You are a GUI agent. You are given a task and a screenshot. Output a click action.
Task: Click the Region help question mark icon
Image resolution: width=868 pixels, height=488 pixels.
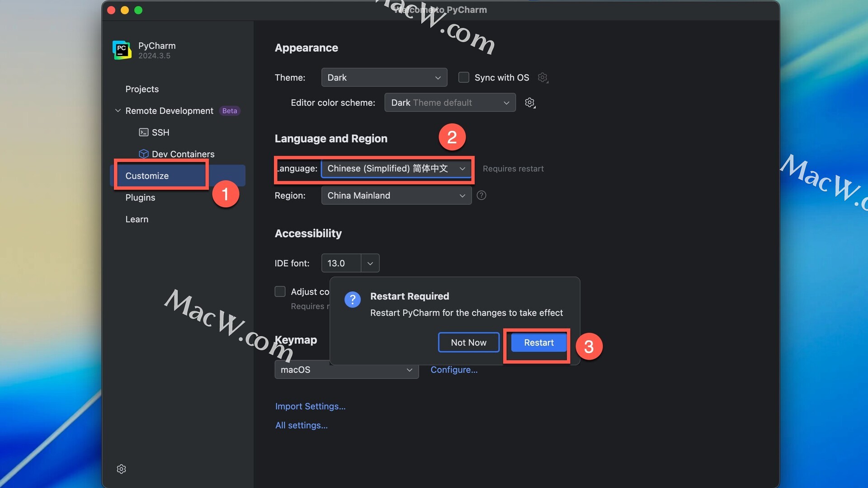click(481, 195)
